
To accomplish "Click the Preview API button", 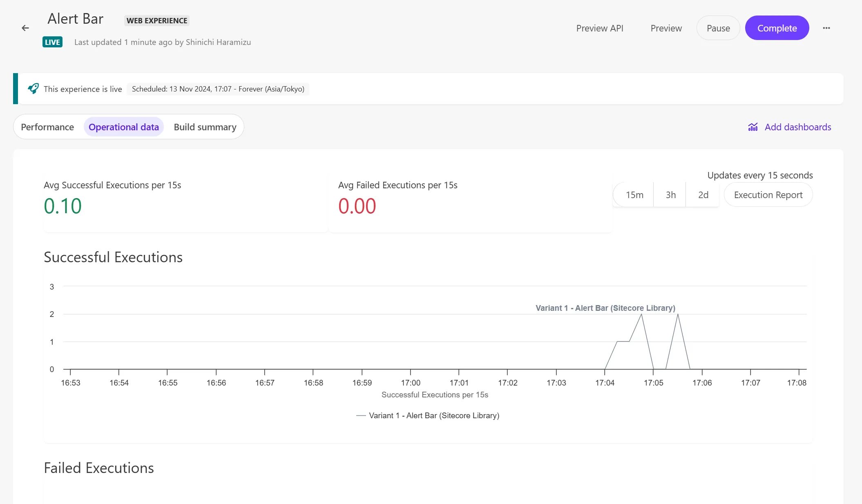I will click(x=599, y=28).
